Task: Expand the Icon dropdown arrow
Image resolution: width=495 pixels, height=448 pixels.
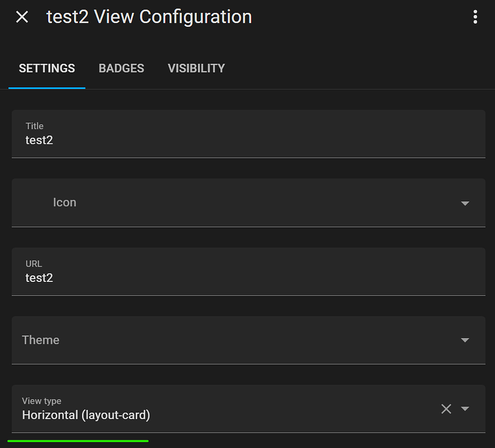Action: pos(465,203)
